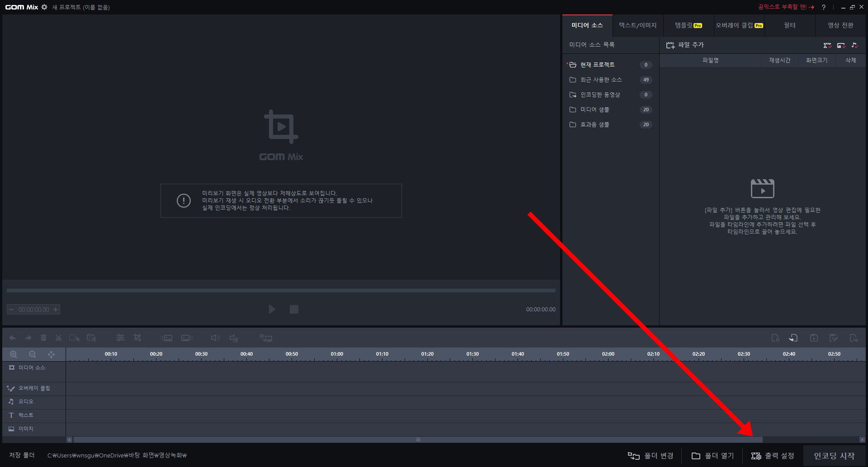Click the 02:00 mark on timeline ruler
Image resolution: width=868 pixels, height=467 pixels.
point(608,354)
